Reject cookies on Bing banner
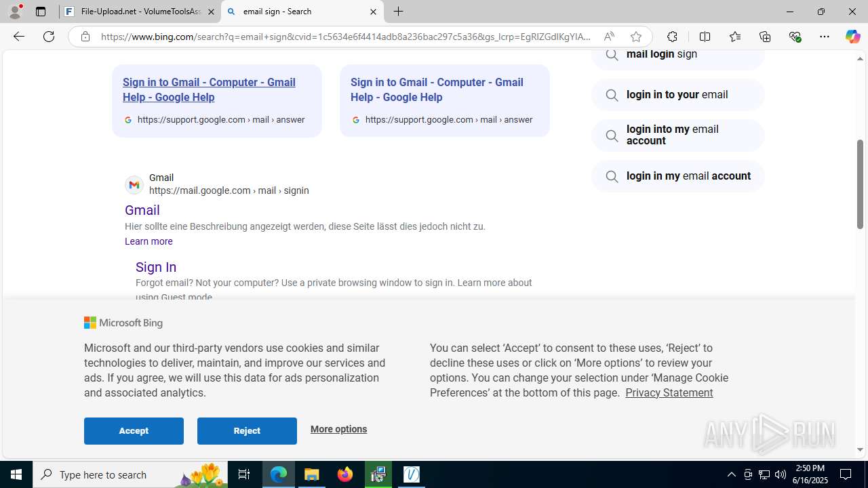Screen dimensions: 868x488 (x=247, y=431)
